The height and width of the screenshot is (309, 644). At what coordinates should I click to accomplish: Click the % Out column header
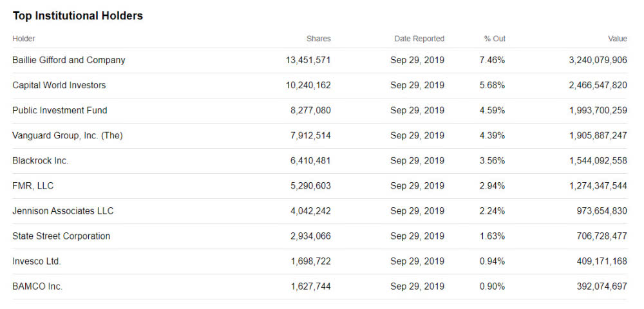point(495,39)
